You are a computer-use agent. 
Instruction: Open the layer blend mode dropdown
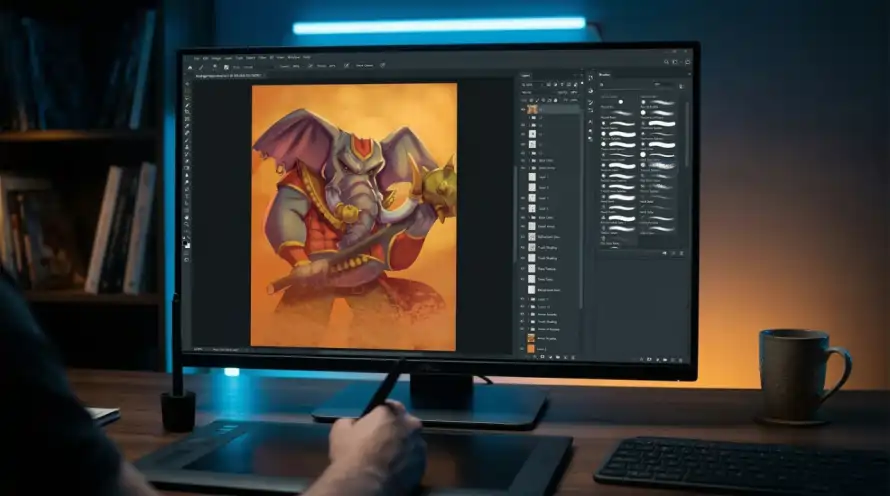[538, 93]
